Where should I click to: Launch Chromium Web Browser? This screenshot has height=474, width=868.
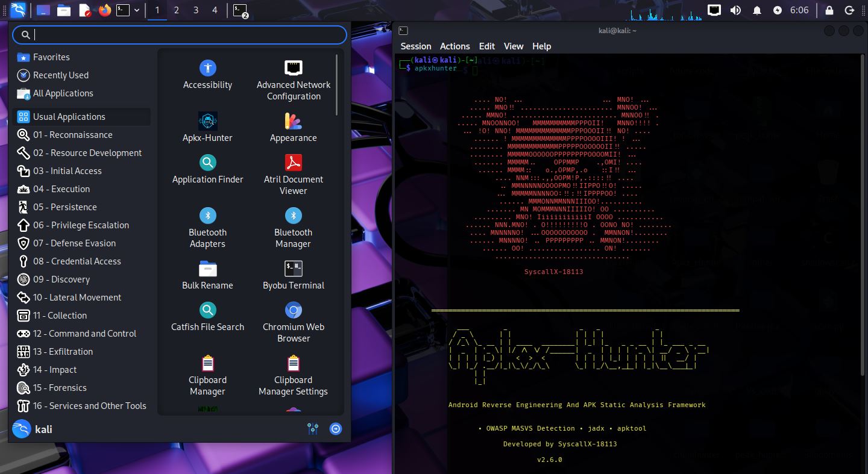point(294,322)
